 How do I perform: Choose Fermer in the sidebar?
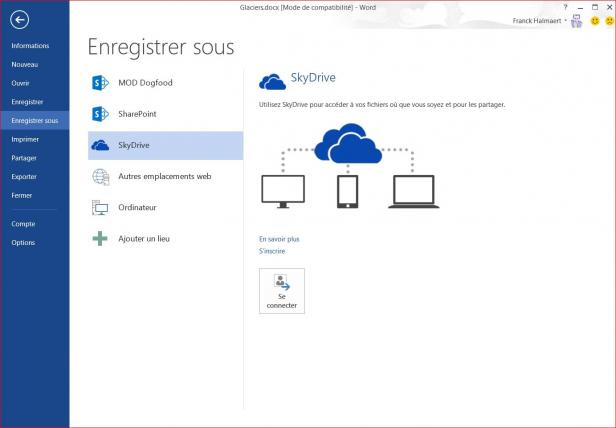(x=22, y=195)
